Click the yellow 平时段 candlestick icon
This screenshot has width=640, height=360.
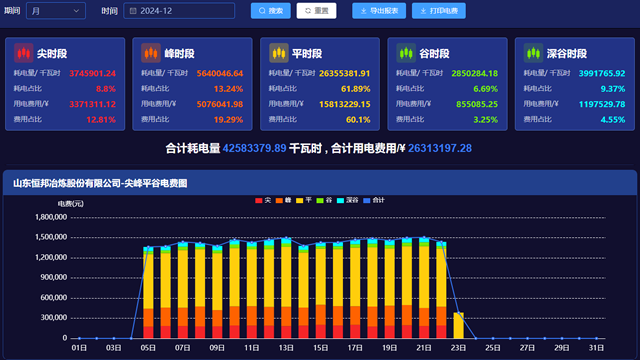pos(279,53)
